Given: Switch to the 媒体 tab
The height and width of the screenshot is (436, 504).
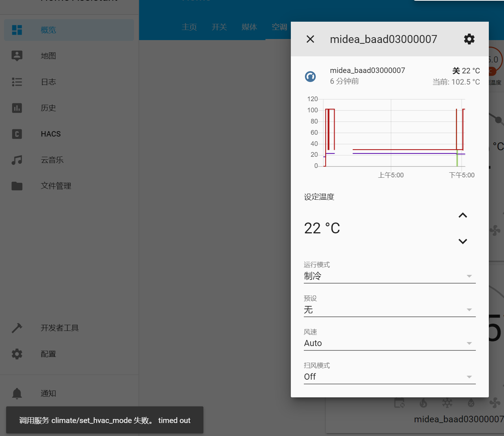Looking at the screenshot, I should click(249, 27).
